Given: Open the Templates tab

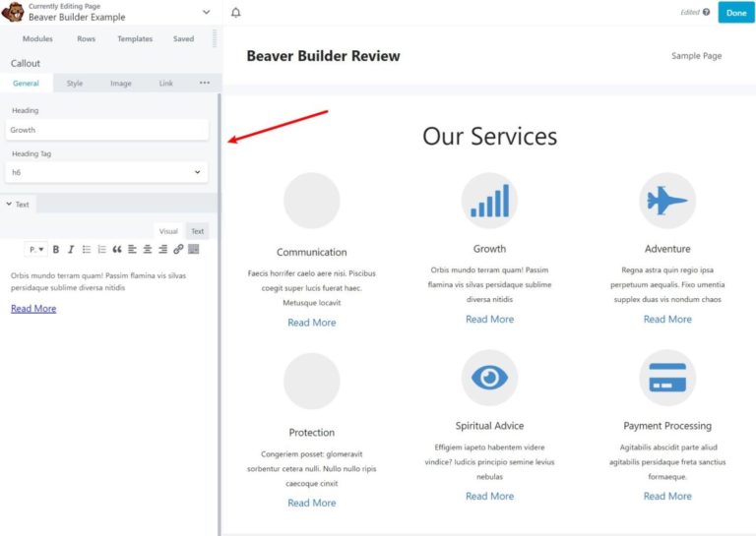Looking at the screenshot, I should tap(135, 39).
